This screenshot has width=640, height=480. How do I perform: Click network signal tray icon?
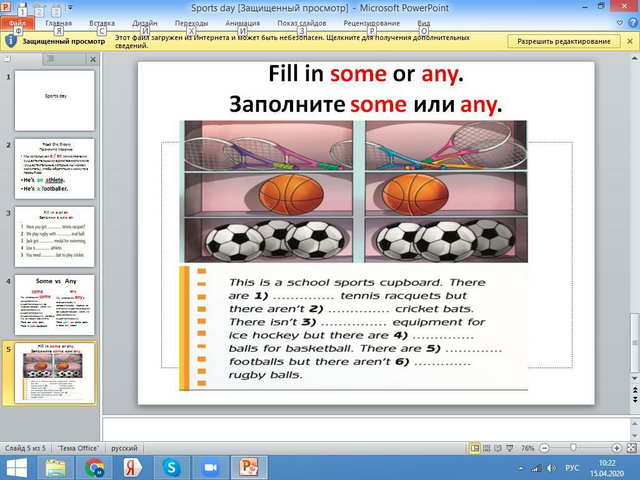536,468
